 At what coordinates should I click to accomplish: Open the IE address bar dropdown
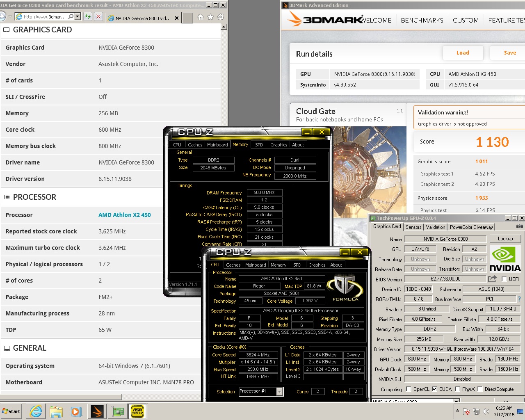pos(78,17)
